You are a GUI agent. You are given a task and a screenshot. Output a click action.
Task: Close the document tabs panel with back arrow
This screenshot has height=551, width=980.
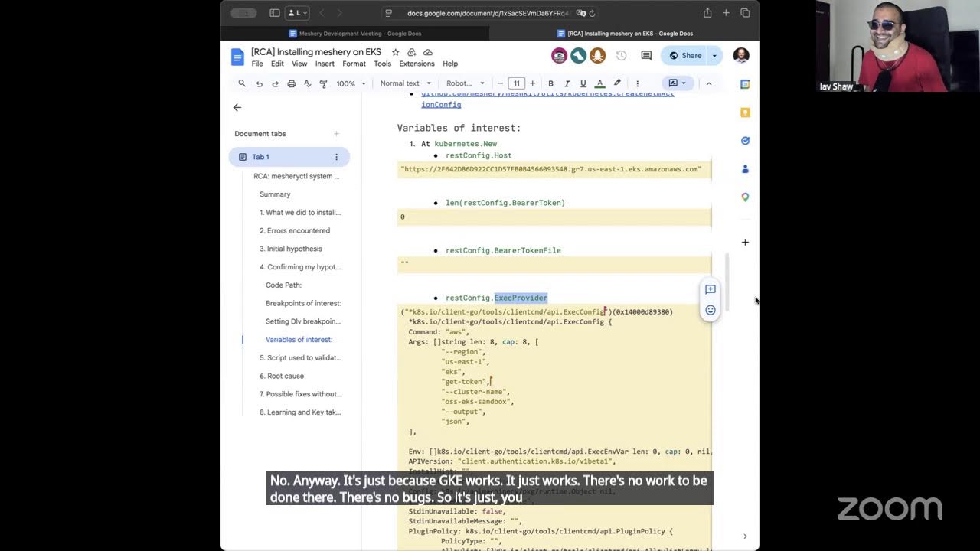pyautogui.click(x=237, y=108)
